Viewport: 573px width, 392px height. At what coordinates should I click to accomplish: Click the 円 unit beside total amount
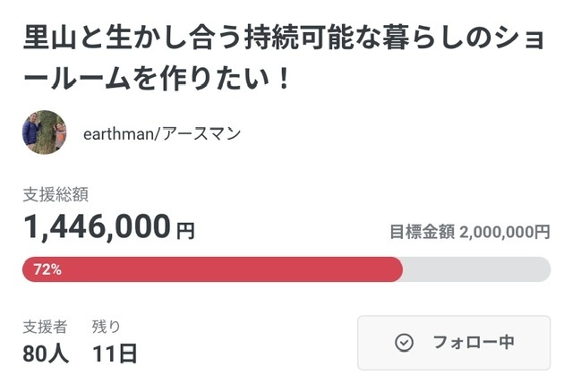[x=184, y=231]
